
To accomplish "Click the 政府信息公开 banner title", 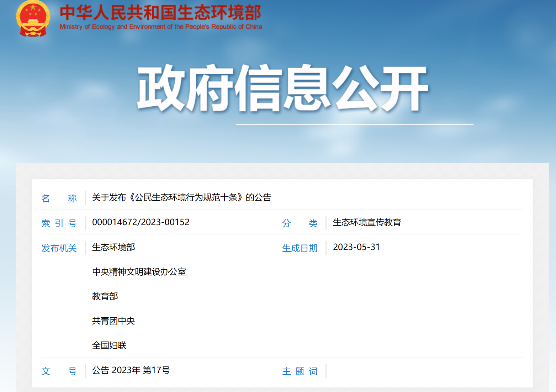I will (x=283, y=88).
